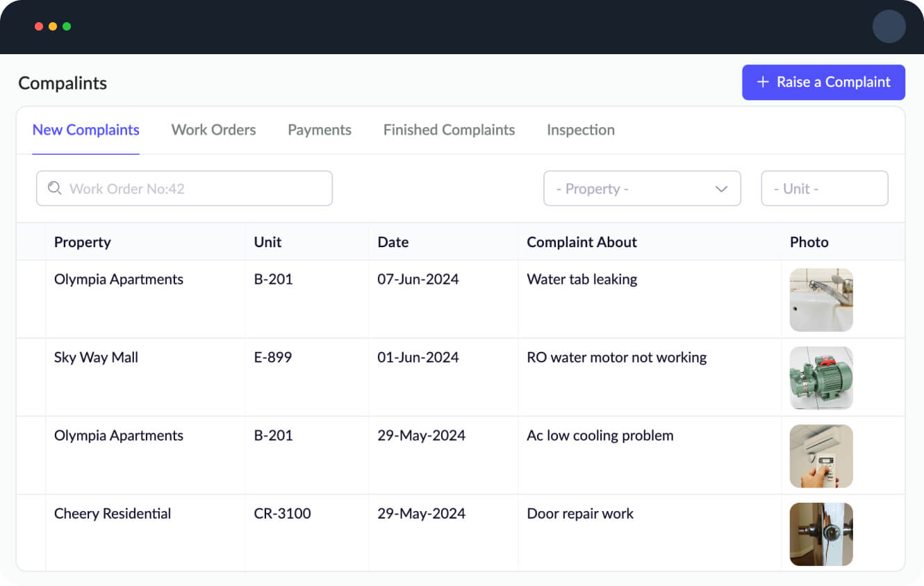Select the Inspection tab
924x586 pixels.
point(581,130)
